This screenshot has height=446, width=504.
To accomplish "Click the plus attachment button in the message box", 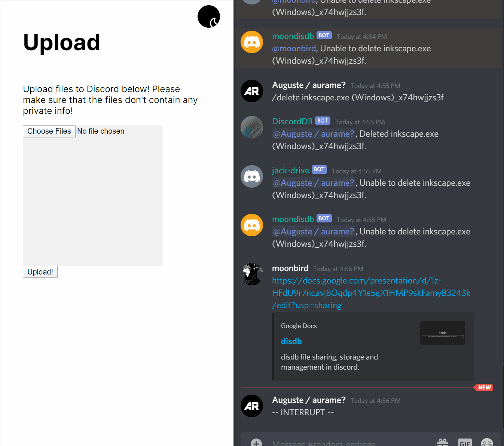I will pyautogui.click(x=256, y=443).
